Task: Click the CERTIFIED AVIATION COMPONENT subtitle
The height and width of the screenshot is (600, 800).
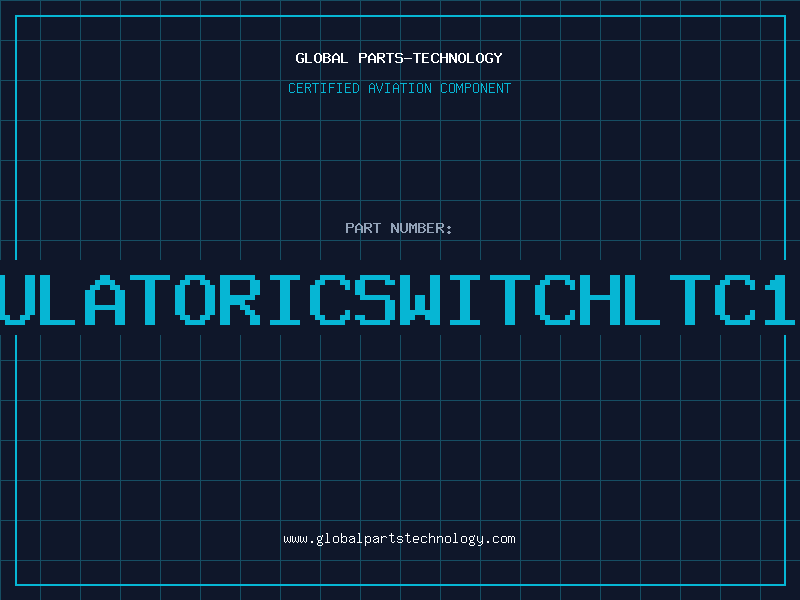Action: pyautogui.click(x=399, y=88)
